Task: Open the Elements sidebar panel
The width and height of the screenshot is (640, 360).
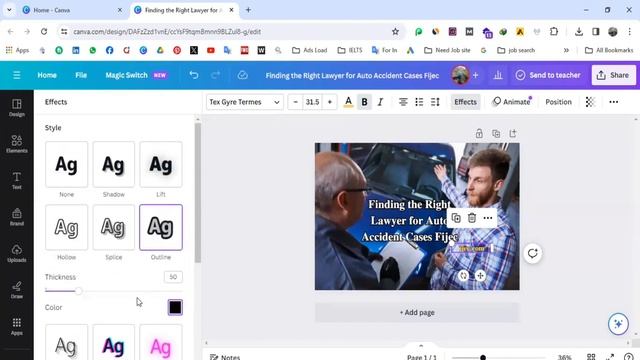Action: (17, 144)
